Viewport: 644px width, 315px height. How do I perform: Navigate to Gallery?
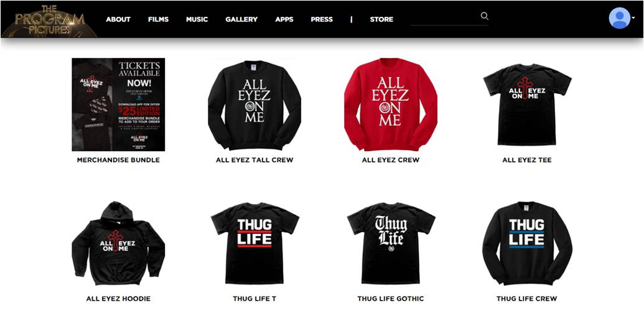[241, 19]
